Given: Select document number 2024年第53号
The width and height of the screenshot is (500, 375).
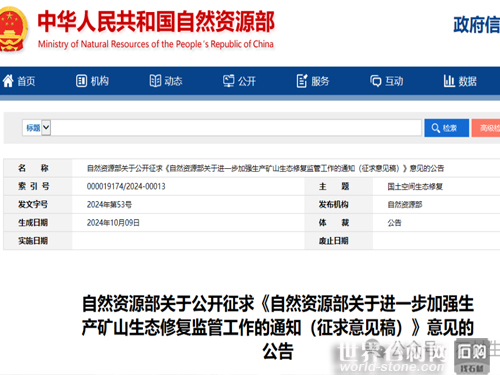Looking at the screenshot, I should tap(109, 205).
